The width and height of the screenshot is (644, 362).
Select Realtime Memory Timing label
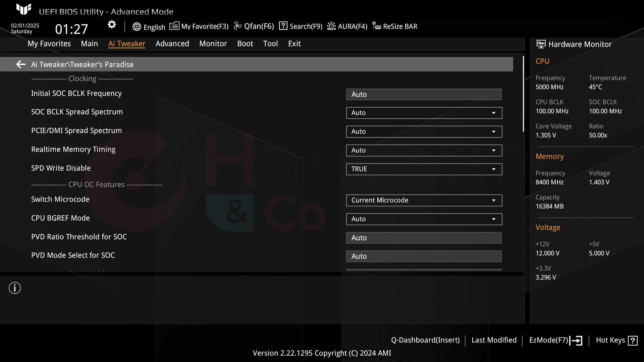click(73, 149)
